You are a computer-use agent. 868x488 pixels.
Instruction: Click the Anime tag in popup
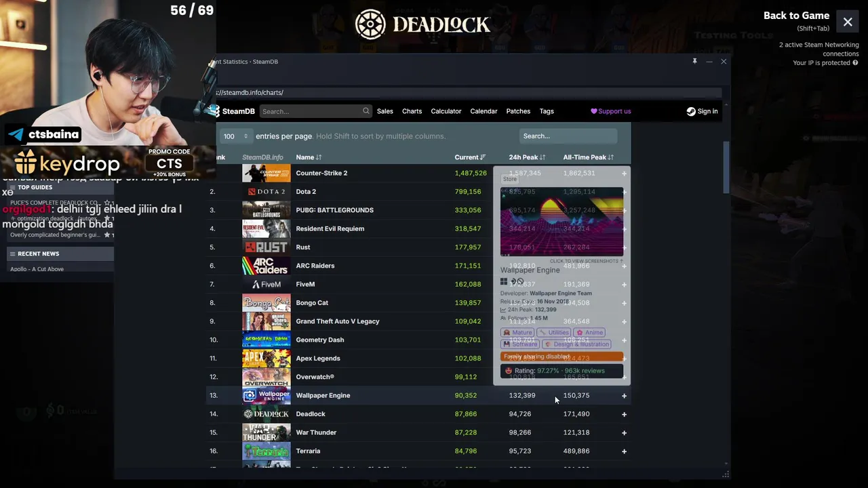pos(589,333)
